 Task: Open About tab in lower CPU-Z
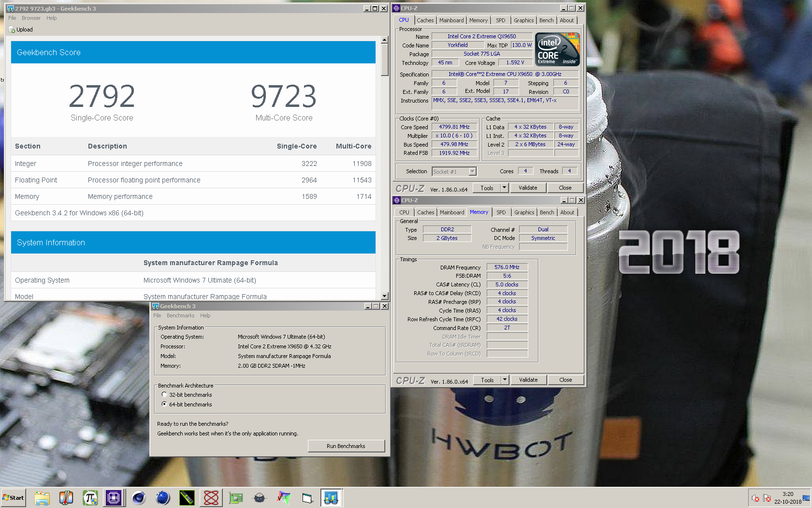(x=567, y=212)
